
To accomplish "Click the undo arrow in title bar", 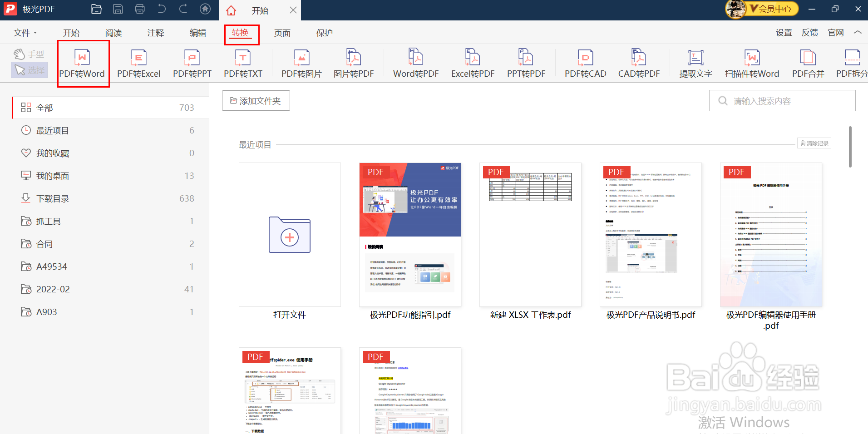I will point(162,9).
